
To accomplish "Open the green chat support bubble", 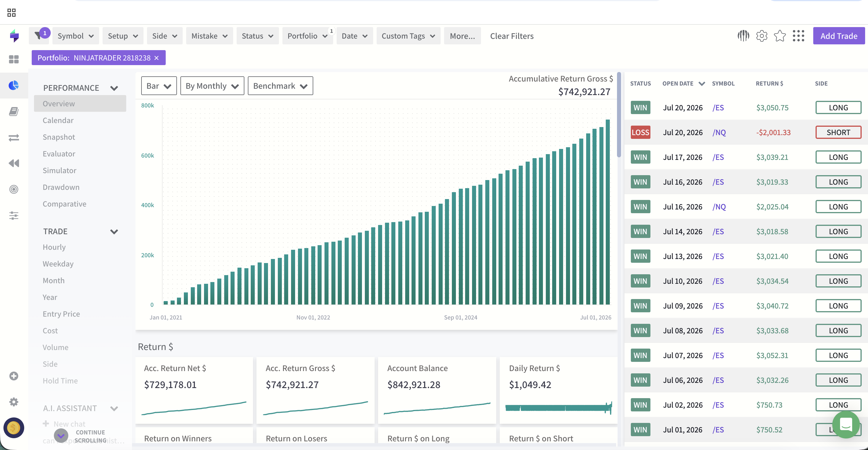I will tap(846, 424).
